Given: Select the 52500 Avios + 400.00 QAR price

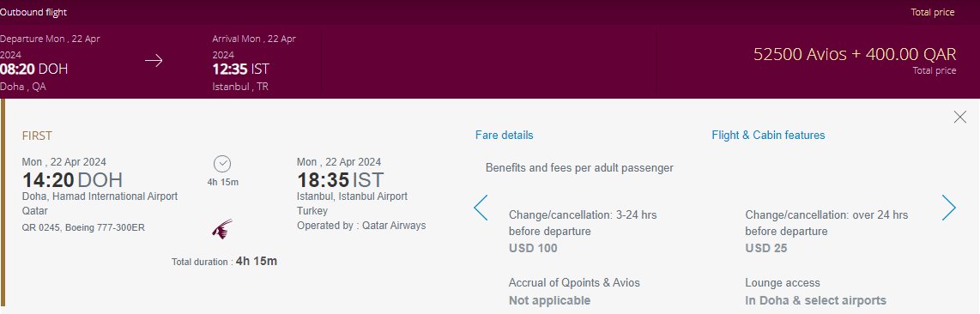Looking at the screenshot, I should (855, 54).
